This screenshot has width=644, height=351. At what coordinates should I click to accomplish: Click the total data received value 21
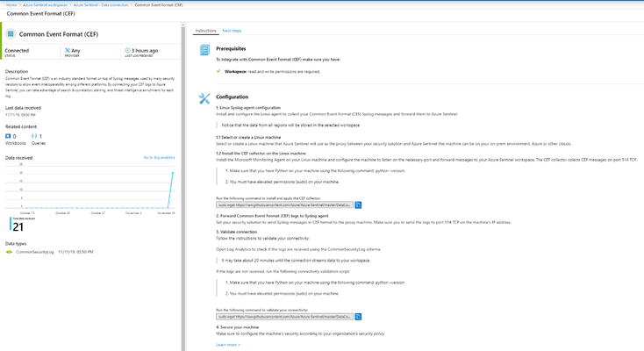pos(18,227)
